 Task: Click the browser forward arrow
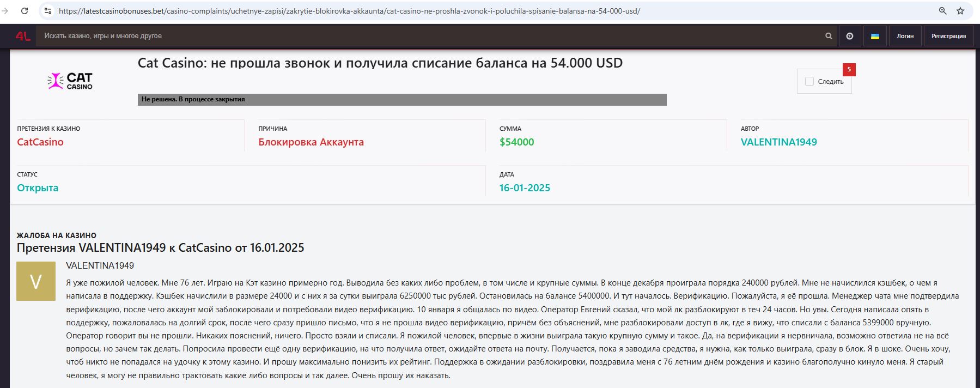point(5,11)
